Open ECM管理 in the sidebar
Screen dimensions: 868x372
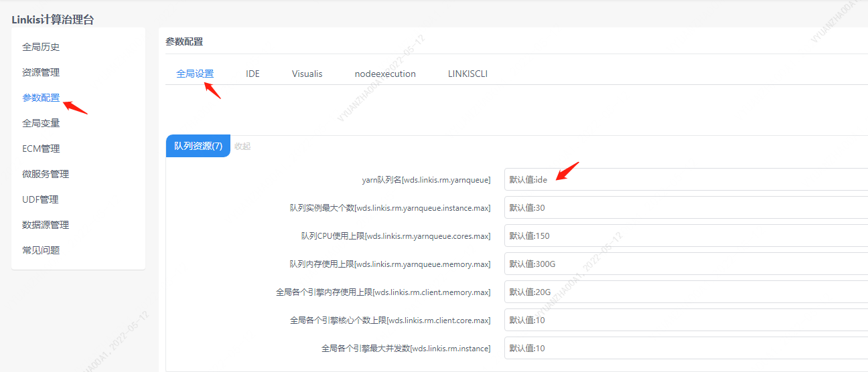click(x=41, y=149)
